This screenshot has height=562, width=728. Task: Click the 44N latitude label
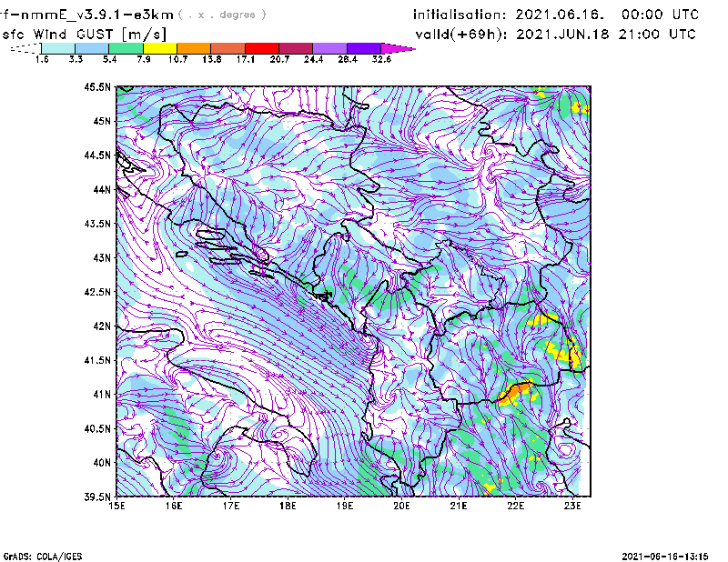click(x=102, y=189)
